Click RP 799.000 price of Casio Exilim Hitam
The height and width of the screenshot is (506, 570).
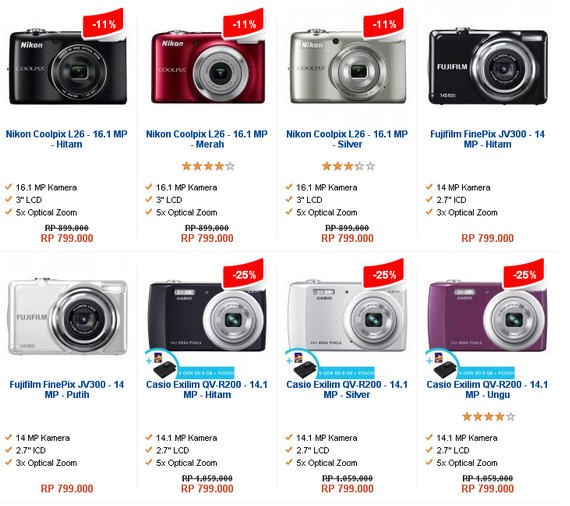coord(207,489)
